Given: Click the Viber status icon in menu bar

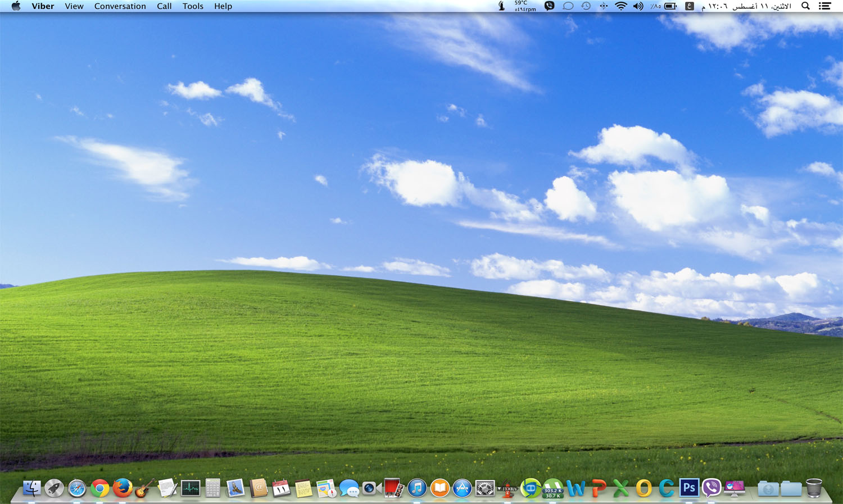Looking at the screenshot, I should tap(549, 6).
